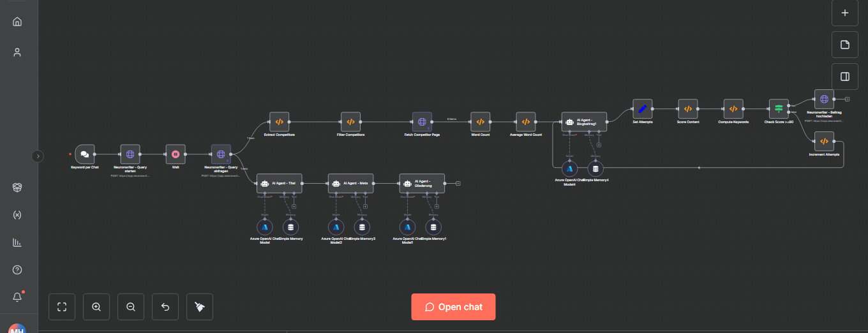Select the Simple Memory1 sub-node
This screenshot has width=868, height=333.
[x=434, y=226]
